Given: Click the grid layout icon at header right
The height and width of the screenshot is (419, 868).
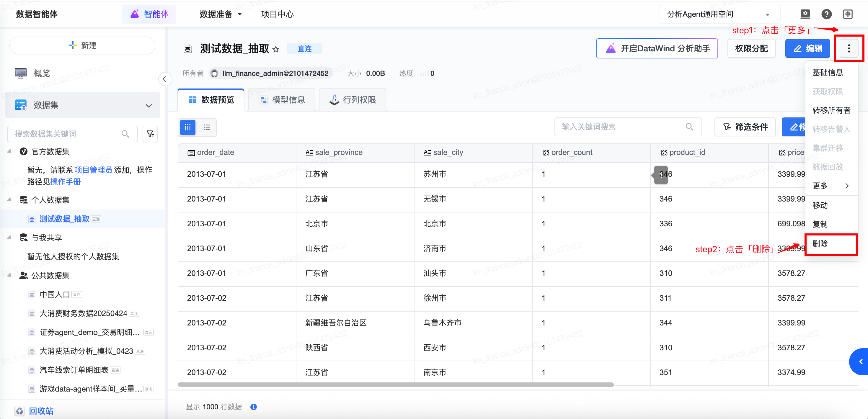Looking at the screenshot, I should (848, 14).
